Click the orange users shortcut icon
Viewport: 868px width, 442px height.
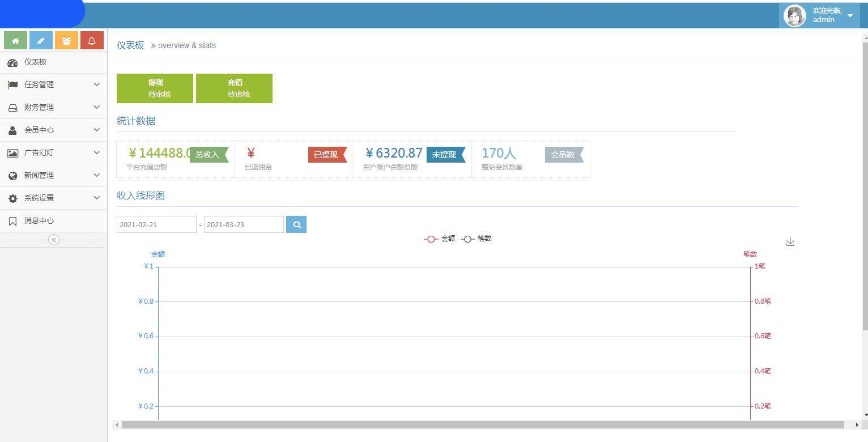(x=66, y=40)
